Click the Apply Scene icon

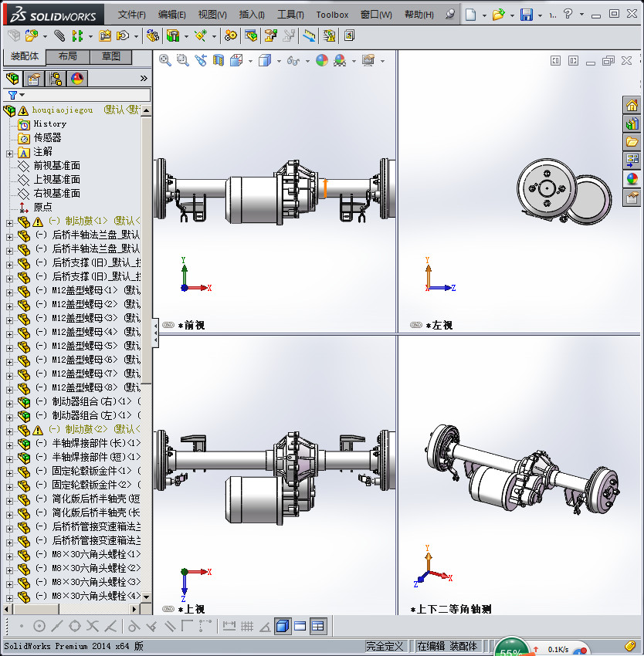tap(340, 61)
